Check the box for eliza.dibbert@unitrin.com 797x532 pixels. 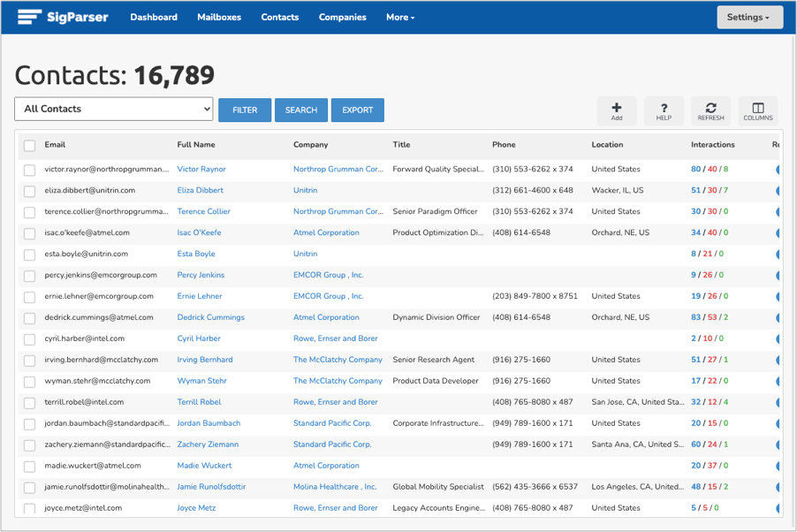pos(29,191)
